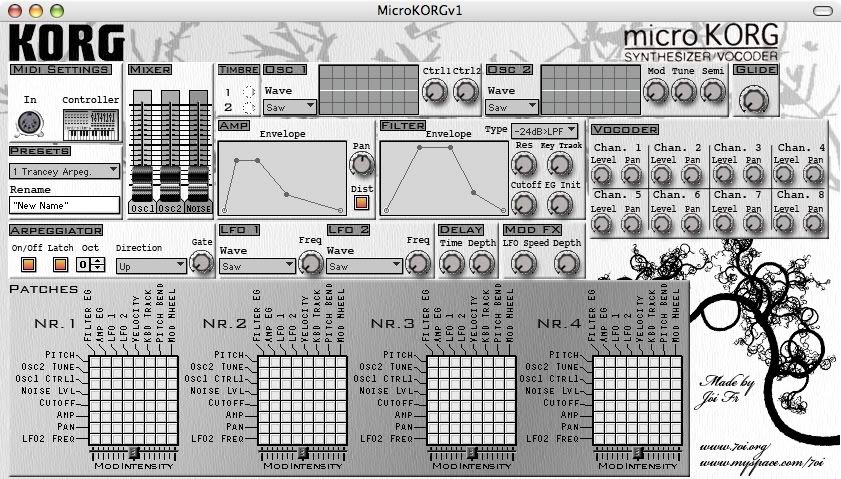Click the window toolbar pill button
The width and height of the screenshot is (841, 479).
pos(823,11)
